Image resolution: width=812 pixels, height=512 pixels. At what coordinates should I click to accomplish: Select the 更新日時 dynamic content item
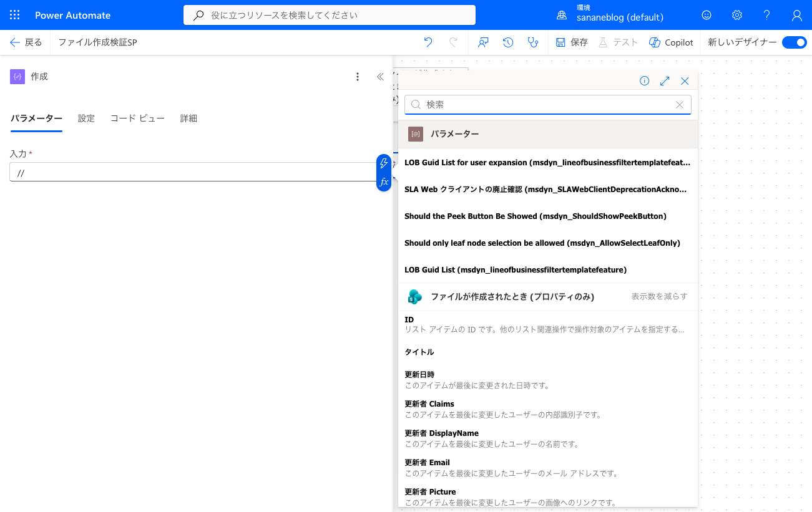pyautogui.click(x=548, y=380)
